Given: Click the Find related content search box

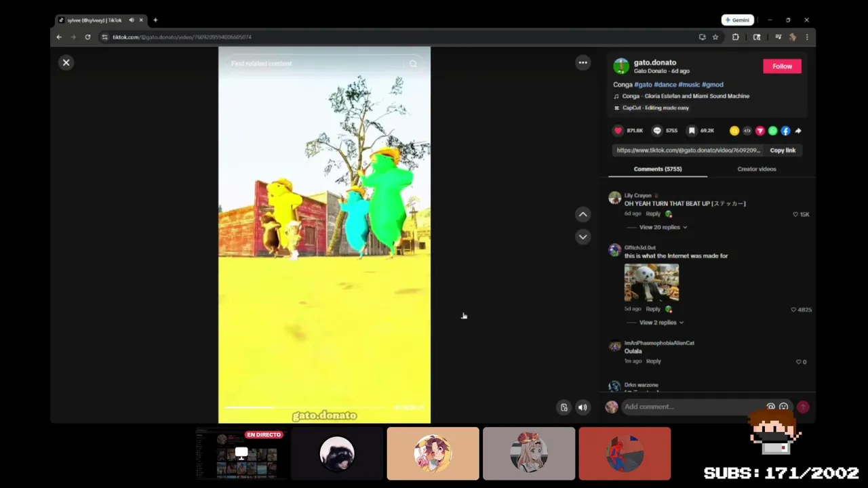Looking at the screenshot, I should (x=315, y=64).
